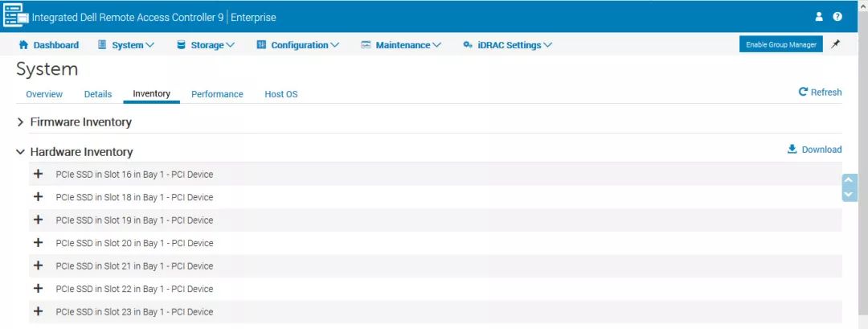
Task: Open the Maintenance dropdown menu
Action: [x=401, y=45]
